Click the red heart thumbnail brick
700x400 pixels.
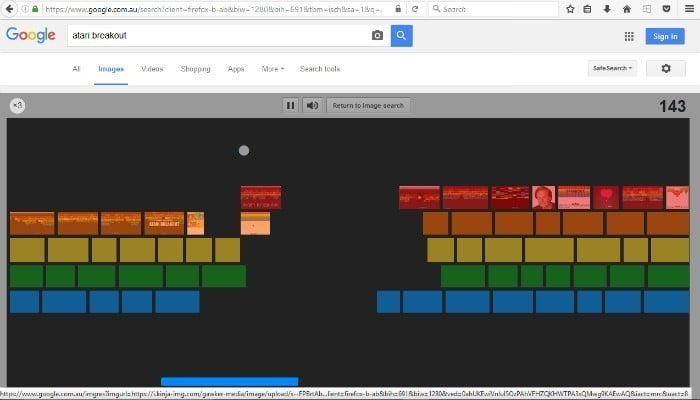point(606,197)
